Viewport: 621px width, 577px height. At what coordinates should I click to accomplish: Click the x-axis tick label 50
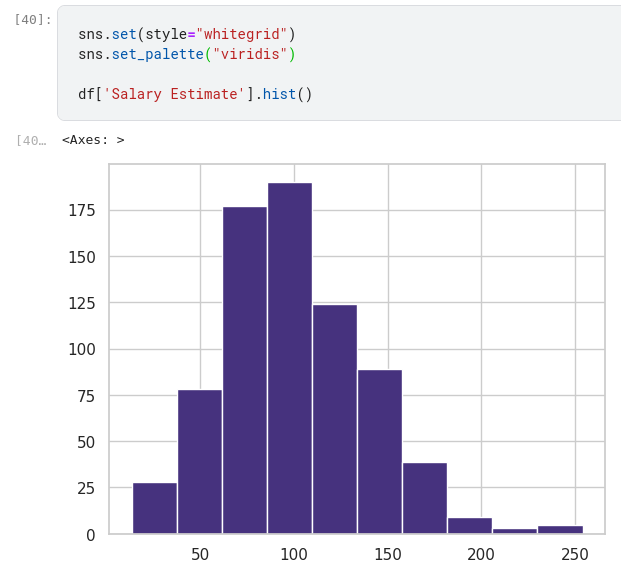(200, 555)
